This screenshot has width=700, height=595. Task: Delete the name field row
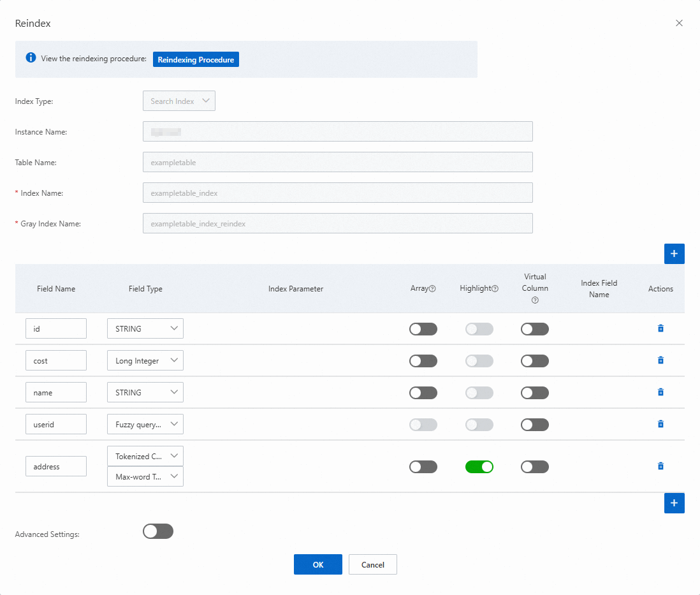point(660,392)
